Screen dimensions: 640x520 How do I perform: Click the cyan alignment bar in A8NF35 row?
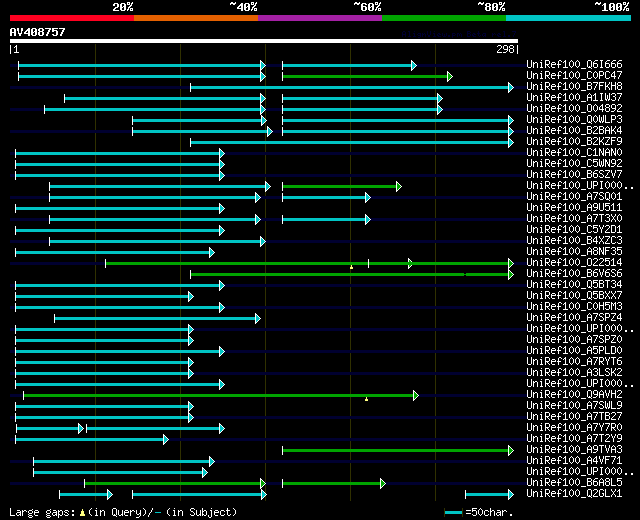pyautogui.click(x=115, y=252)
